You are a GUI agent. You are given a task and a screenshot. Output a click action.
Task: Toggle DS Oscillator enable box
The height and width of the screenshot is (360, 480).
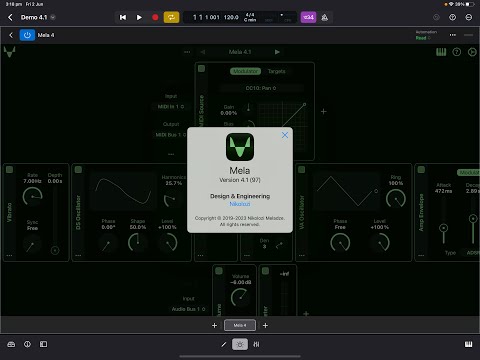point(78,169)
